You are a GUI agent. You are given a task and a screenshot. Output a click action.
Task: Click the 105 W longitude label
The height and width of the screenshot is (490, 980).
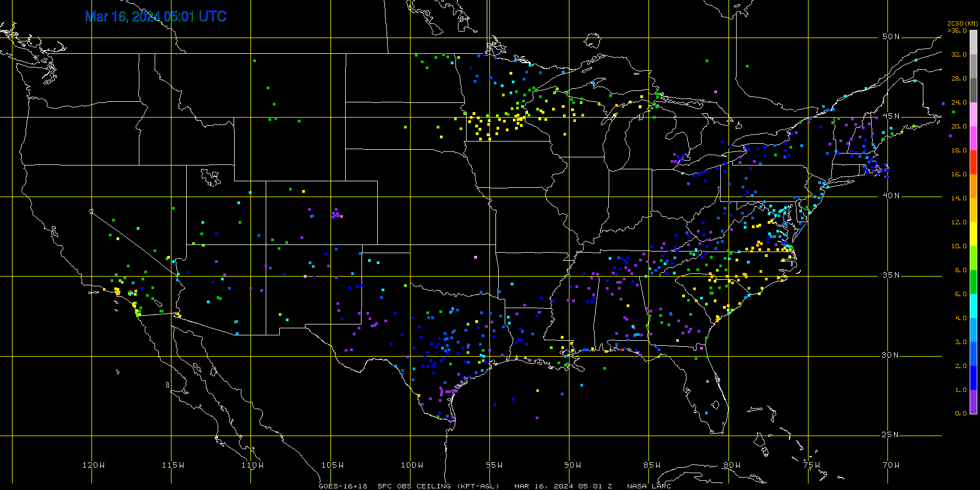tap(333, 465)
